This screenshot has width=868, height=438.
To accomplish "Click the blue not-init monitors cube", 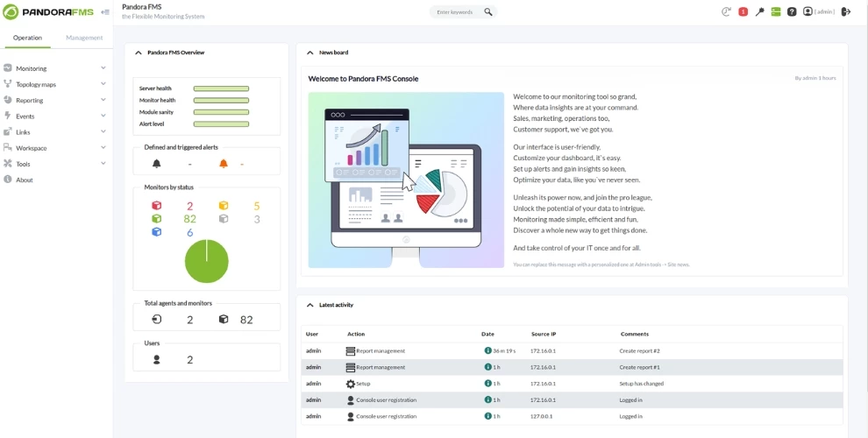I will tap(157, 232).
